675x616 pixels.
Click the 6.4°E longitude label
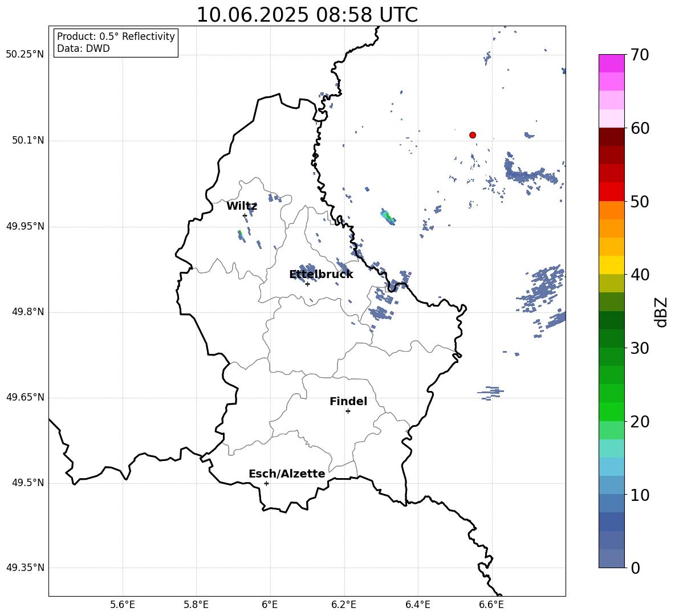coord(417,605)
